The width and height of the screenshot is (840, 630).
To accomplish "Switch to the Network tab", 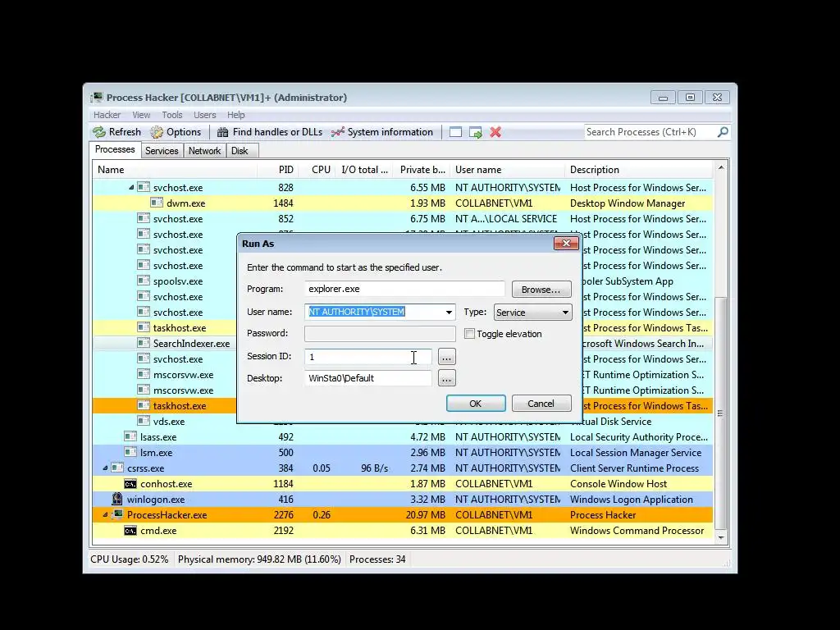I will point(204,151).
